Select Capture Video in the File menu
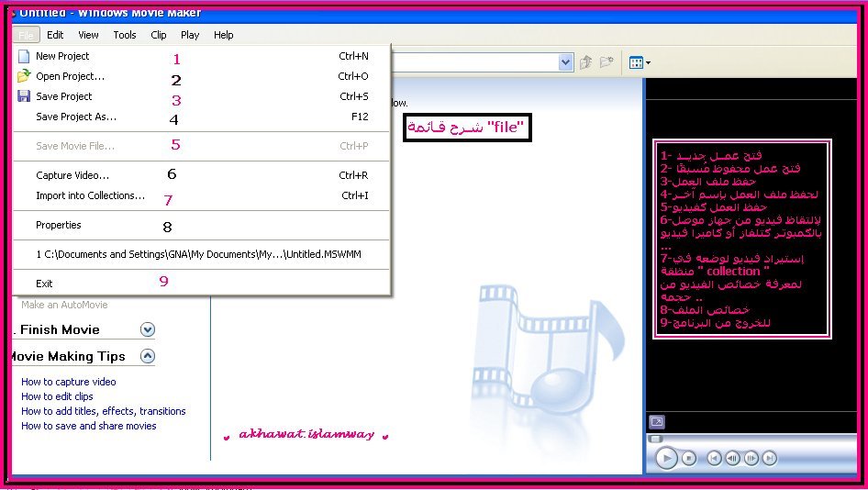Image resolution: width=868 pixels, height=490 pixels. pyautogui.click(x=202, y=175)
